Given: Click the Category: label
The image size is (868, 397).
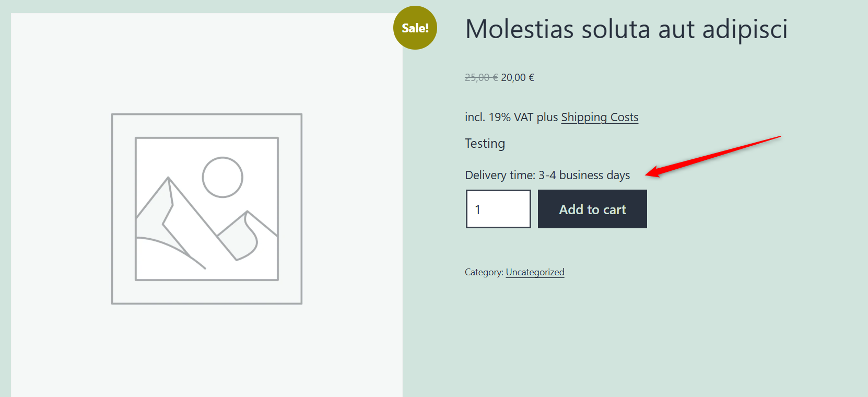Looking at the screenshot, I should tap(484, 272).
